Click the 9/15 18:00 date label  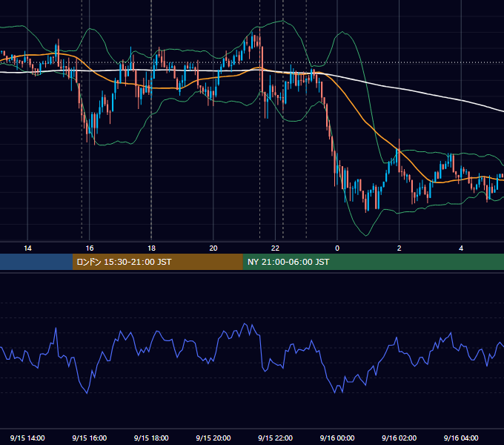(151, 438)
